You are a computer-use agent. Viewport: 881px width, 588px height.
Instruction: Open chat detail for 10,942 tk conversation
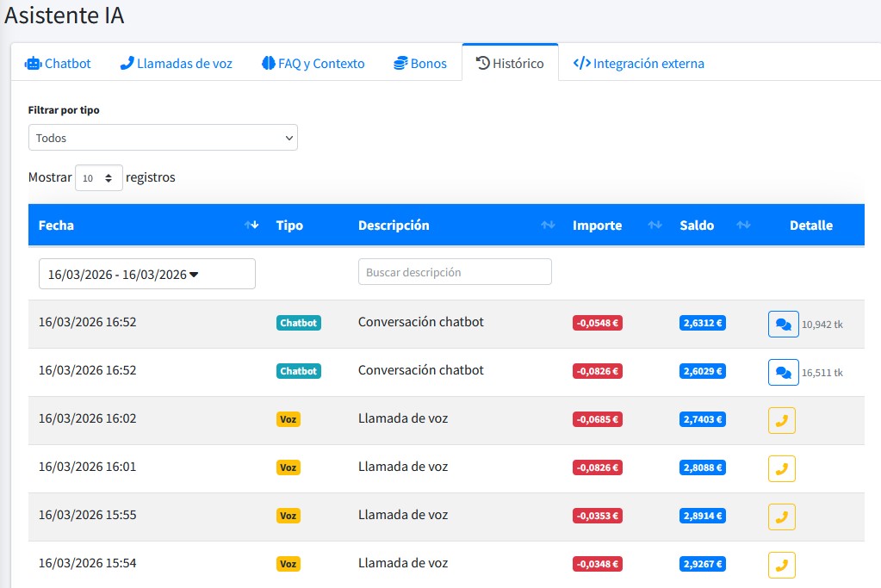click(x=783, y=325)
